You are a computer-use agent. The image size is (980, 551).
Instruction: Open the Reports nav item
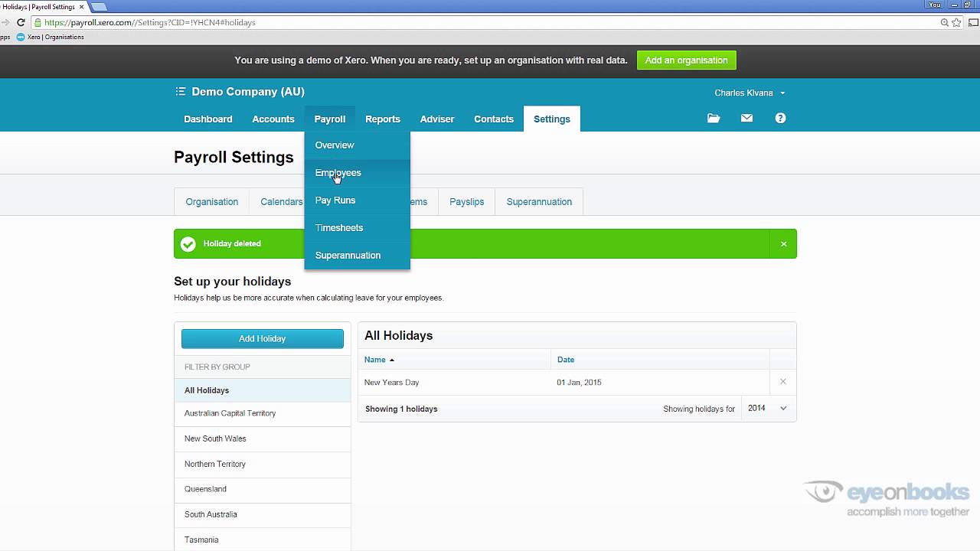pos(383,119)
